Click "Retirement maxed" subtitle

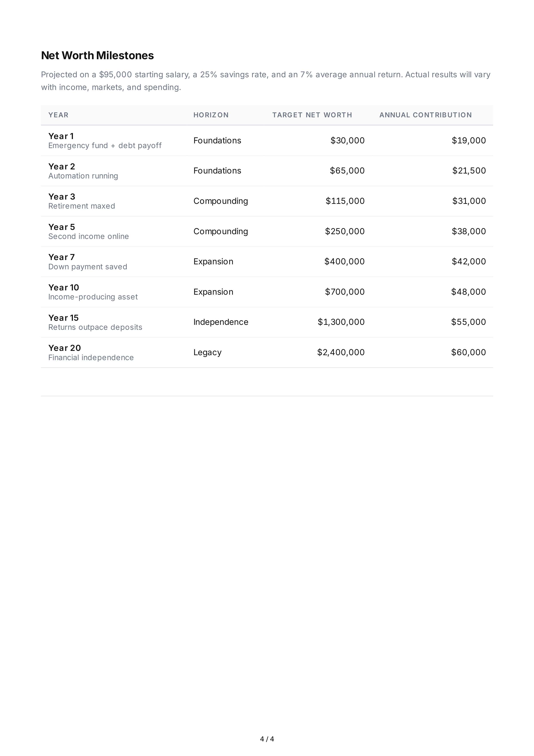(82, 206)
